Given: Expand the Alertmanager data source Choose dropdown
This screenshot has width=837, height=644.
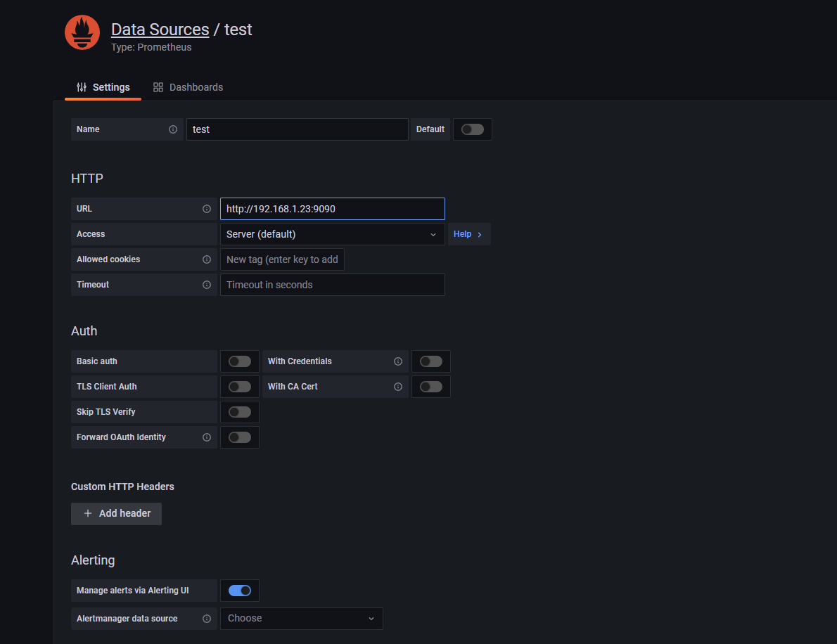Looking at the screenshot, I should (301, 619).
